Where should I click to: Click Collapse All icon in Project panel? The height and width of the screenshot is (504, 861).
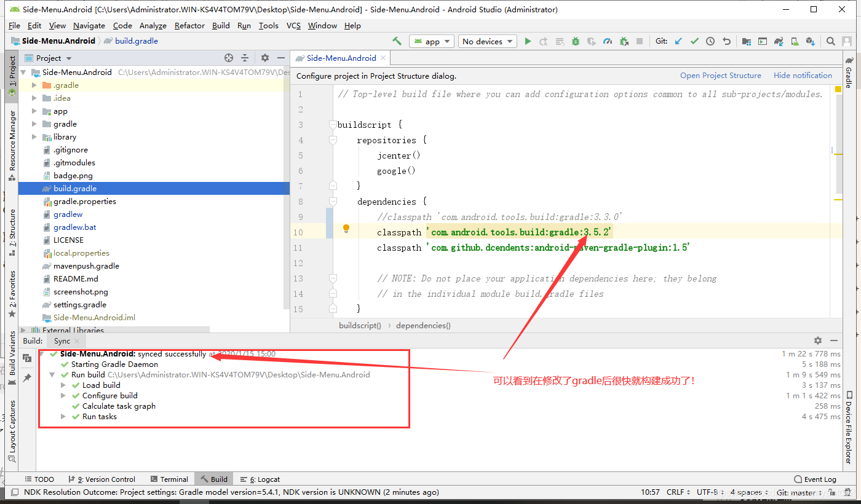coord(245,58)
